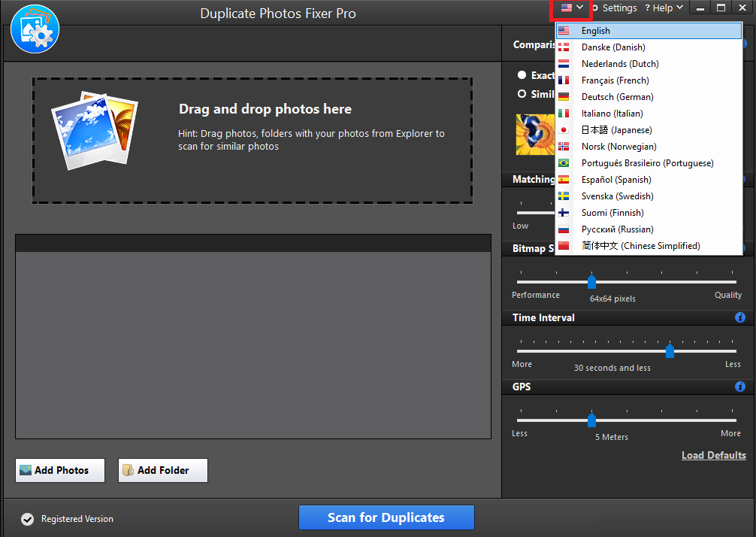Screen dimensions: 756x537
Task: Choose Deutsch (German) language
Action: tap(649, 97)
